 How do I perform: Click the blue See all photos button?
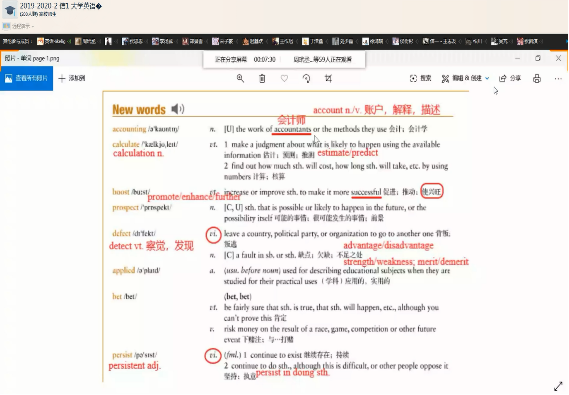click(26, 78)
